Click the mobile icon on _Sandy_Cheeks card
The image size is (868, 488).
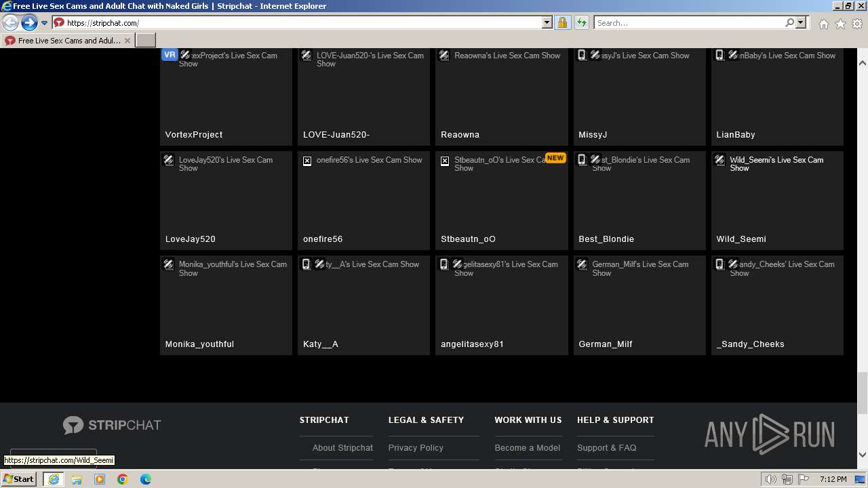coord(719,264)
